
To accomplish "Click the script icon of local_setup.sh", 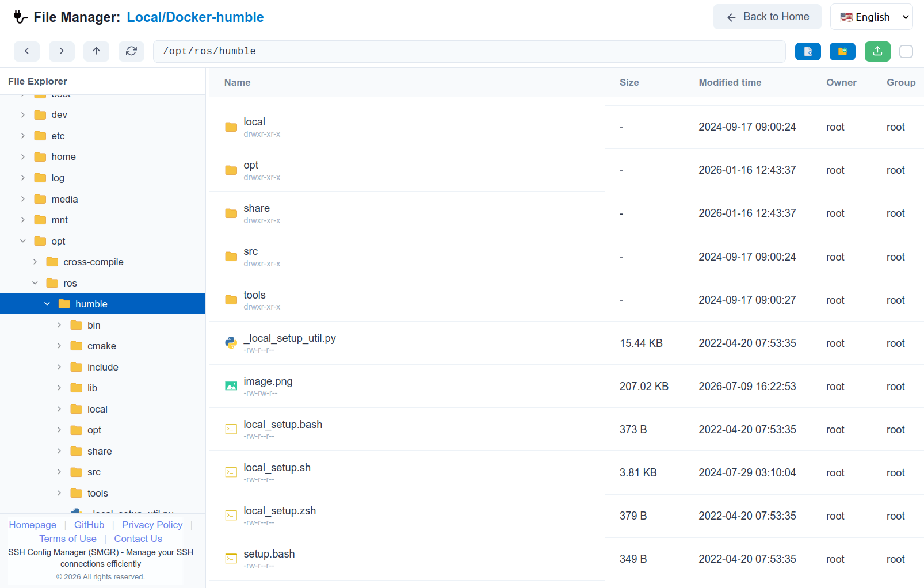I will [231, 472].
